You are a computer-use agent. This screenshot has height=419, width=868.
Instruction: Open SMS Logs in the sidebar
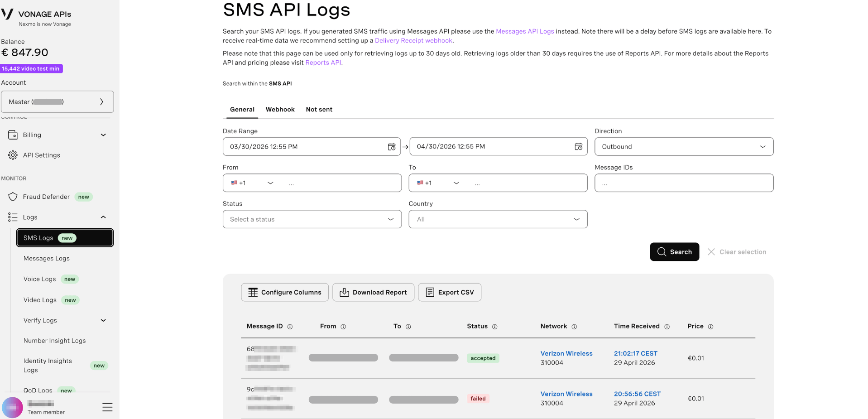click(x=65, y=238)
